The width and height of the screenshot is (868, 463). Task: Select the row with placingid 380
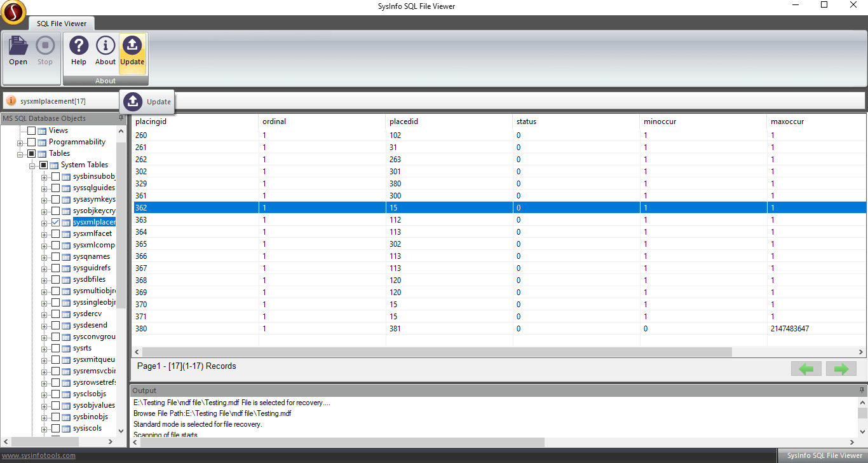coord(191,328)
